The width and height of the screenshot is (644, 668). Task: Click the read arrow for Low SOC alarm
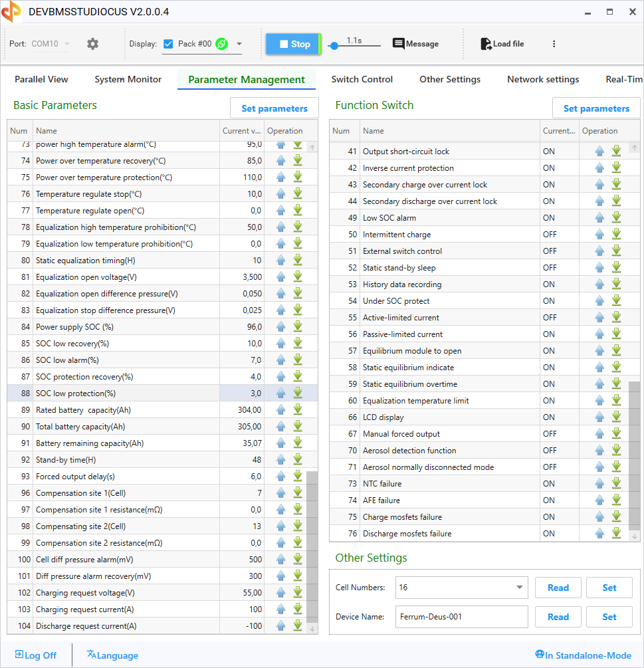point(600,218)
